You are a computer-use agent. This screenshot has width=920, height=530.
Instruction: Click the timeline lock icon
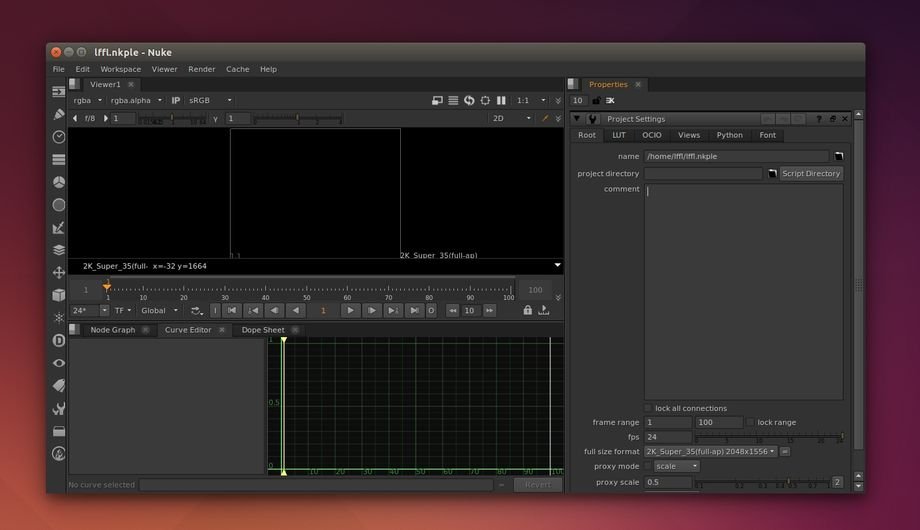point(527,311)
